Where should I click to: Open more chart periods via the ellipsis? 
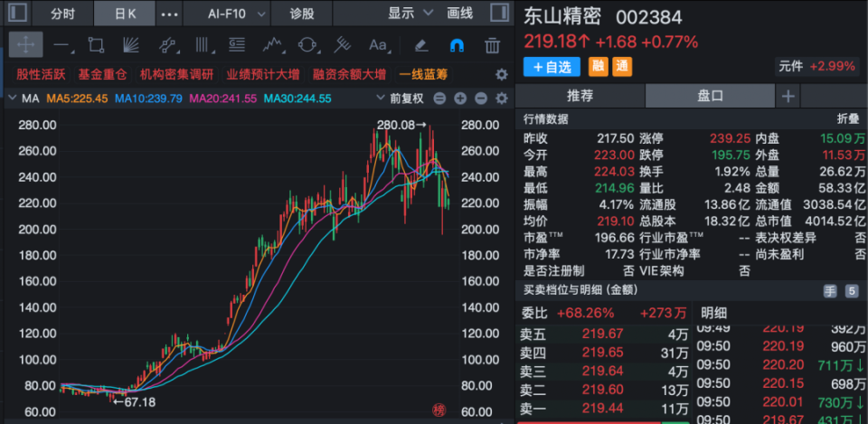(x=169, y=14)
